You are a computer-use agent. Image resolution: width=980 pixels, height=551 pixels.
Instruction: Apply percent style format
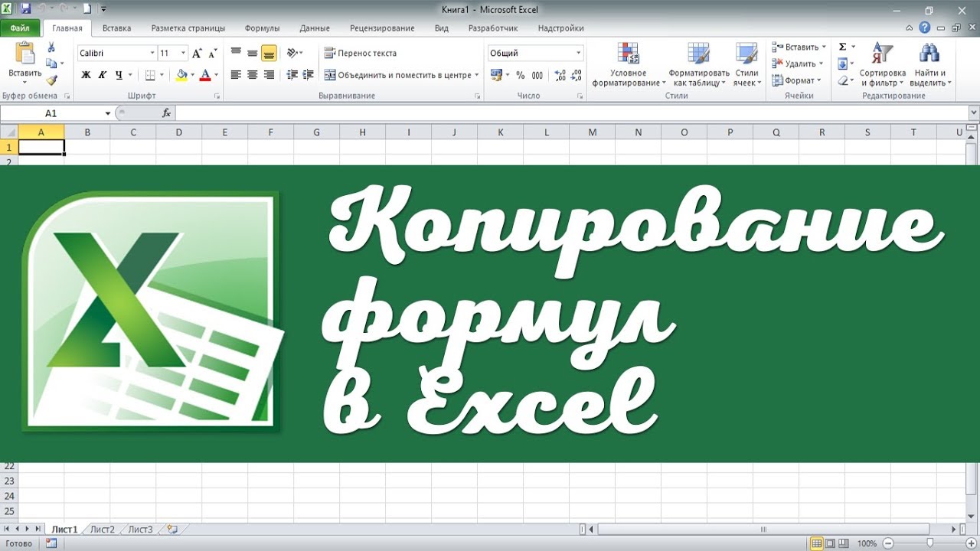click(x=521, y=75)
